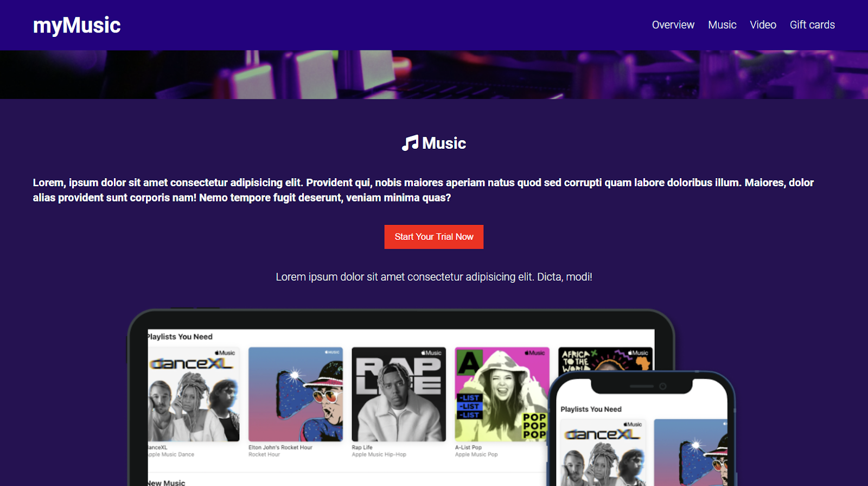The width and height of the screenshot is (868, 486).
Task: Click the Rap Life caption text
Action: (x=362, y=447)
